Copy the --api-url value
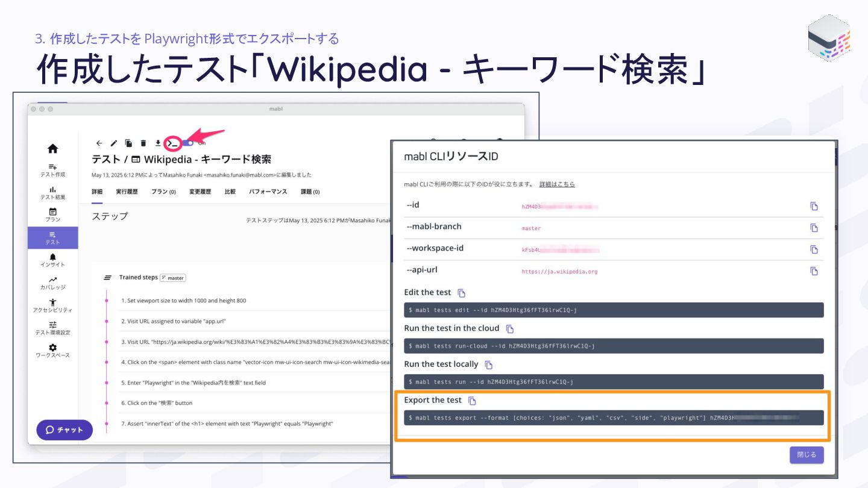Viewport: 868px width, 488px height. (814, 271)
